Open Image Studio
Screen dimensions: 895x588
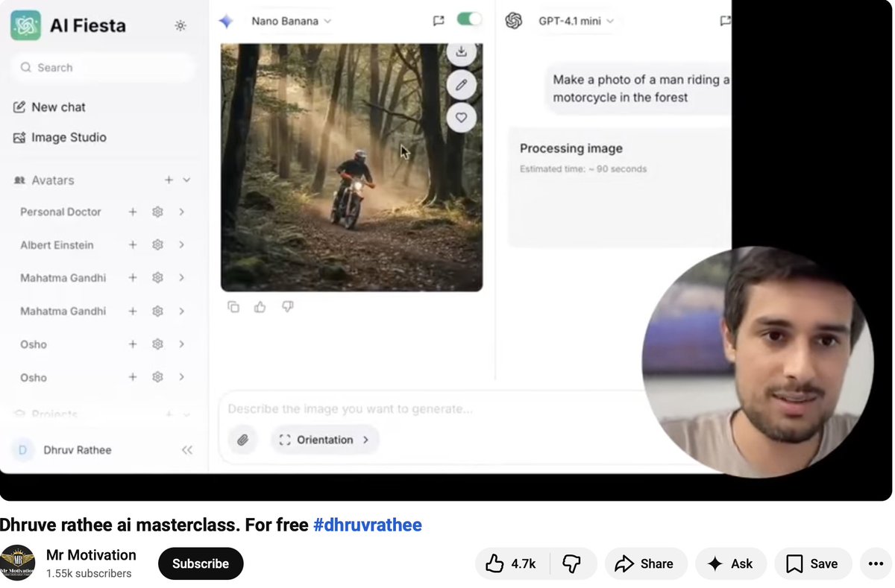[60, 138]
